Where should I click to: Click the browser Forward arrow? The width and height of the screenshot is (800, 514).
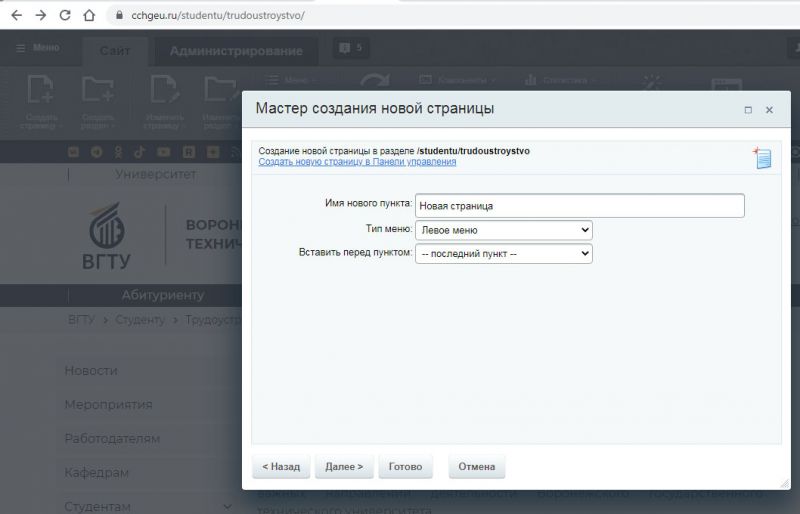click(40, 16)
